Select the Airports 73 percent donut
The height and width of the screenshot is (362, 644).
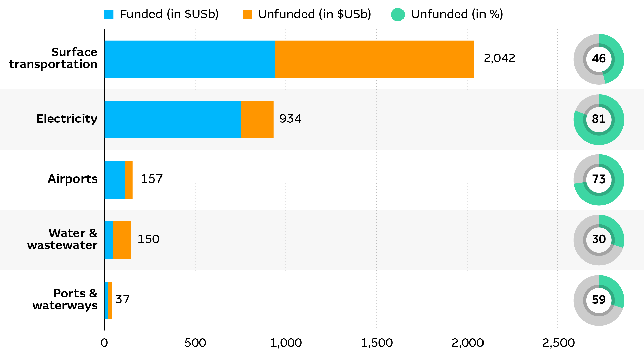click(x=599, y=179)
